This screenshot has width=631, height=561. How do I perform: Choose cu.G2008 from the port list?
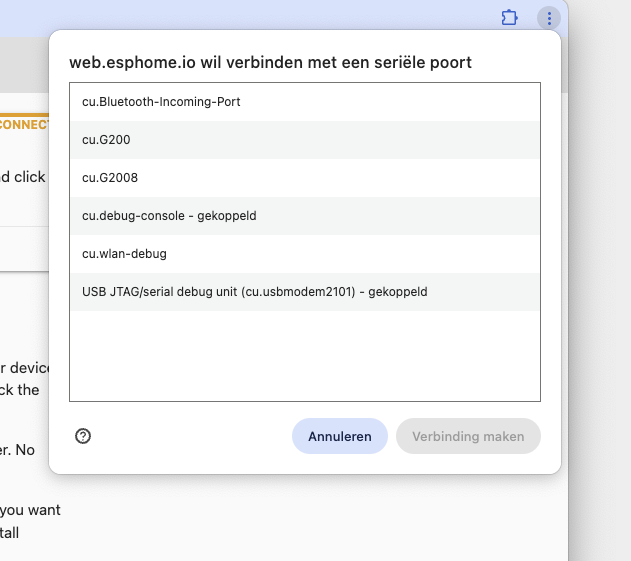click(x=304, y=178)
